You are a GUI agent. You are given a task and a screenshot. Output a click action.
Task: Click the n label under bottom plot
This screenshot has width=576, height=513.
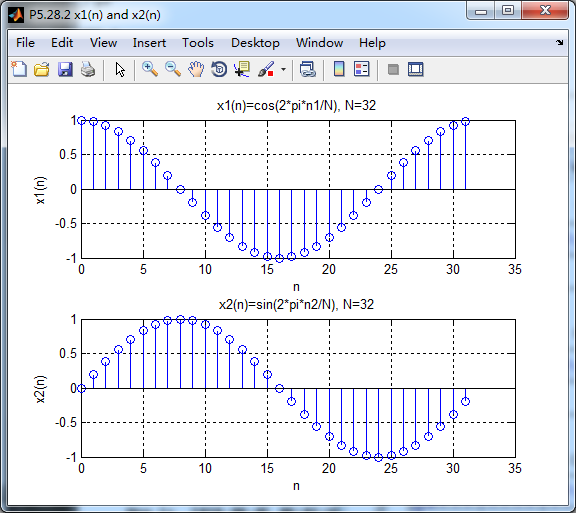click(296, 486)
